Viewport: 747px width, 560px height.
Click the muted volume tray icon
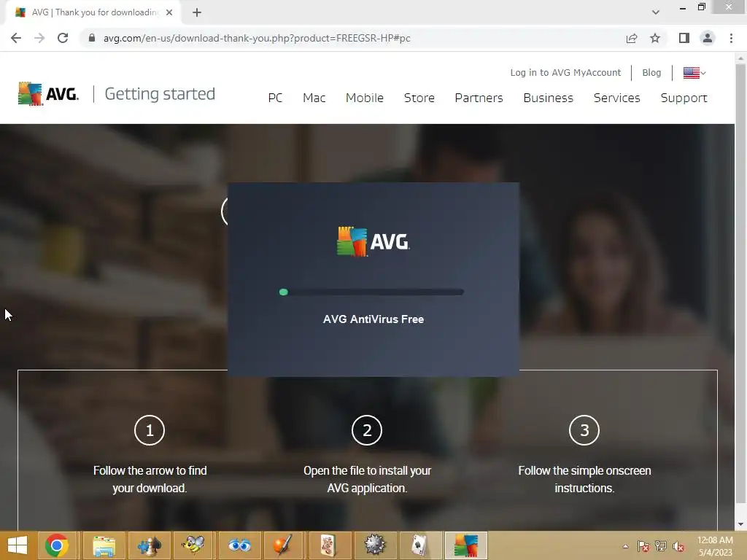pyautogui.click(x=678, y=546)
